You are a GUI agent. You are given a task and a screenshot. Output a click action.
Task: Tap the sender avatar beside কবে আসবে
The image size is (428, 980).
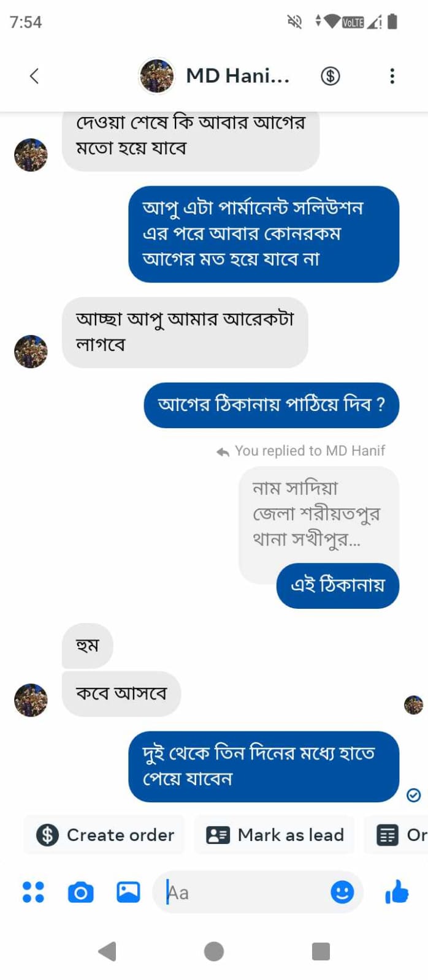click(x=31, y=699)
